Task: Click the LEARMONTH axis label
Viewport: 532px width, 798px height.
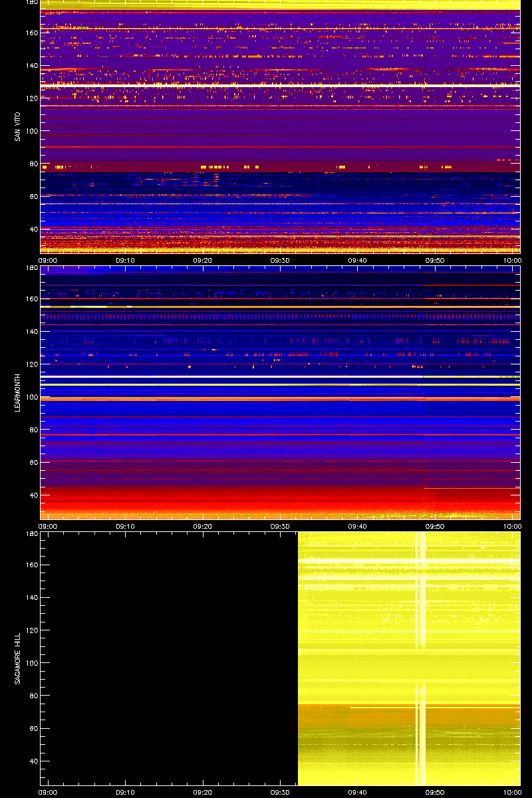Action: click(17, 392)
